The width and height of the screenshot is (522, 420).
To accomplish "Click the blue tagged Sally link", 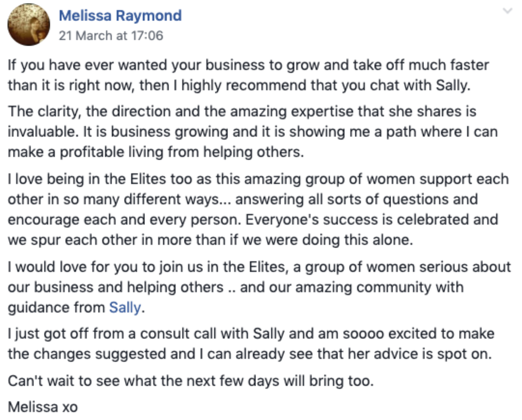I will pyautogui.click(x=125, y=307).
